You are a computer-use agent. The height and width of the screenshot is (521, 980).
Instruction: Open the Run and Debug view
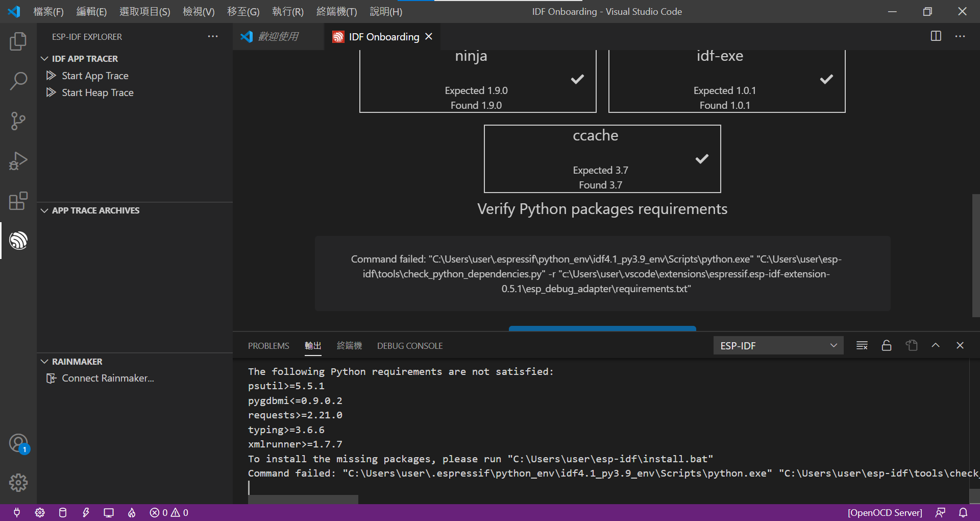tap(18, 161)
